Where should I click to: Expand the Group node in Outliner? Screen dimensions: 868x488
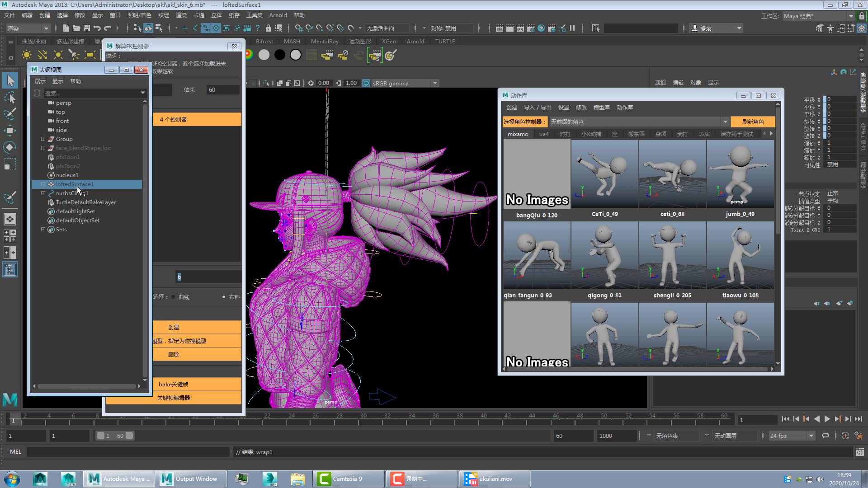[x=43, y=139]
